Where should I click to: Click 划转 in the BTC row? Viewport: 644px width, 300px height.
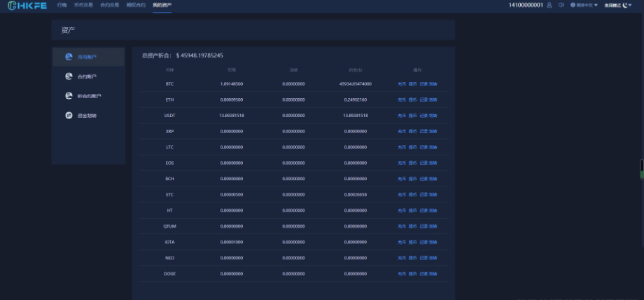[433, 84]
